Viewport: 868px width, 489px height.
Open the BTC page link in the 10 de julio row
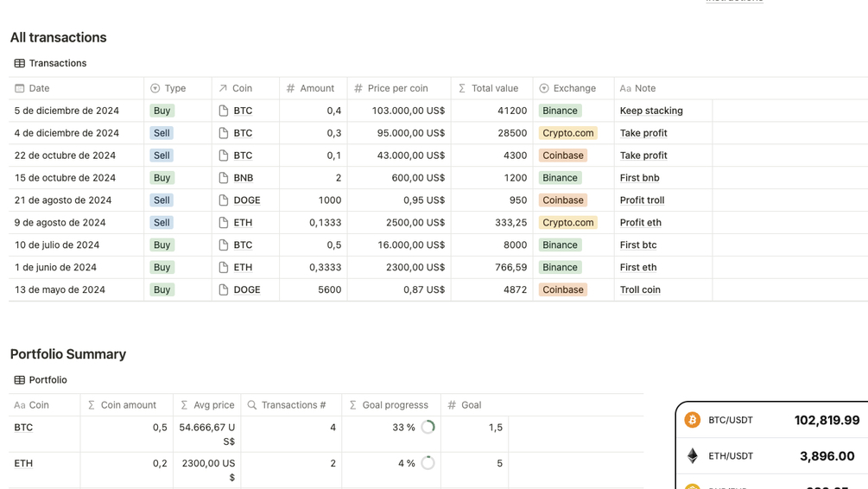coord(243,245)
